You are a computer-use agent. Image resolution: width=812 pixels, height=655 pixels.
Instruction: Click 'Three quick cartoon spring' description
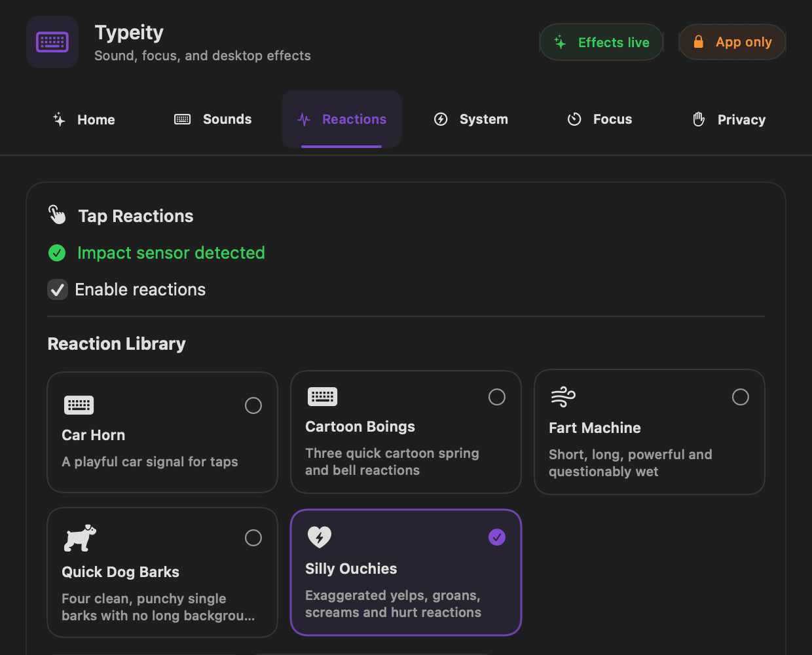pos(392,453)
